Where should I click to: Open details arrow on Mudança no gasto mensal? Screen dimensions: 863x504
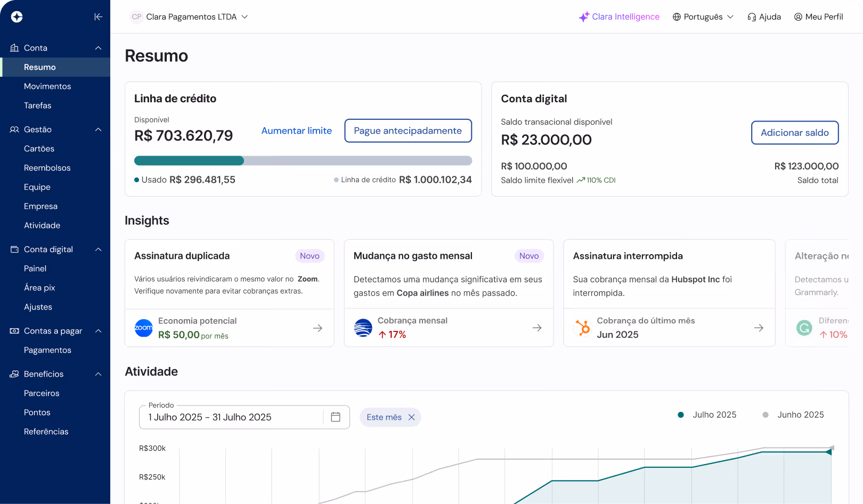[x=536, y=328]
